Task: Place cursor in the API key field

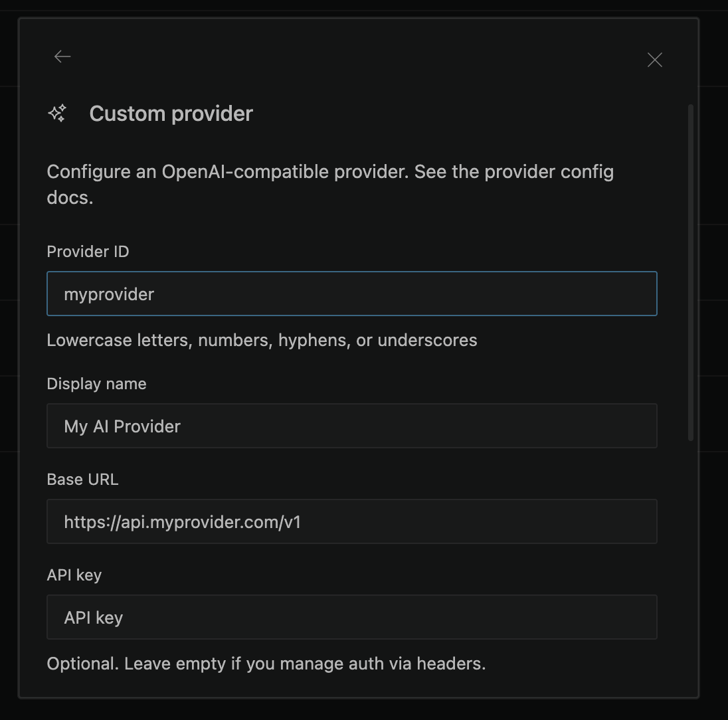Action: click(x=351, y=617)
